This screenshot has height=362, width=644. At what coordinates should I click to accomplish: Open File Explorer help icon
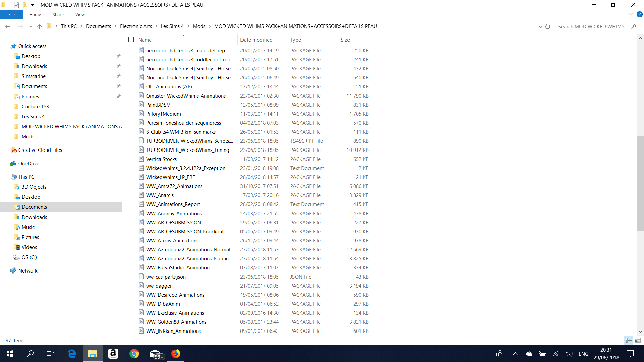(640, 14)
